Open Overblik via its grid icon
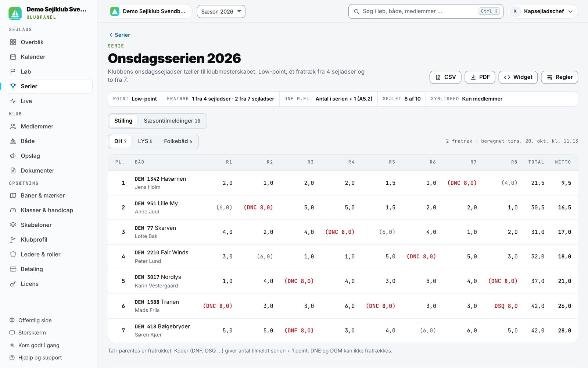This screenshot has width=588, height=368. 13,42
